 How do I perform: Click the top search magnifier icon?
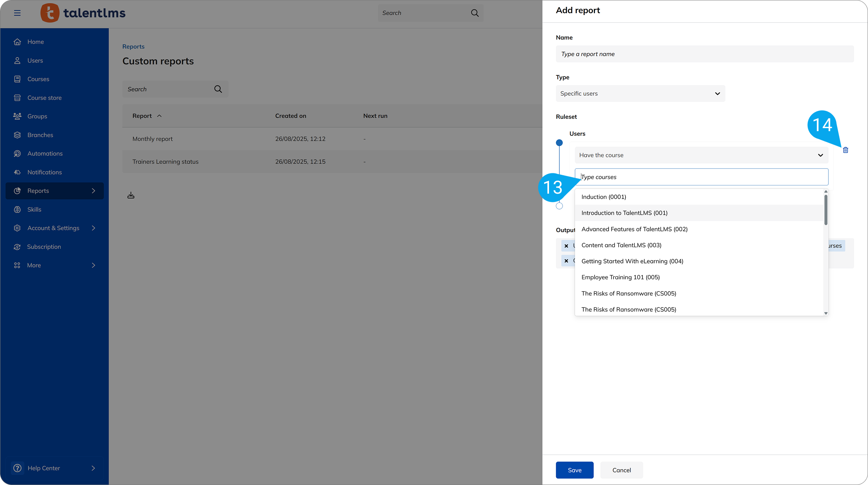[x=474, y=12]
